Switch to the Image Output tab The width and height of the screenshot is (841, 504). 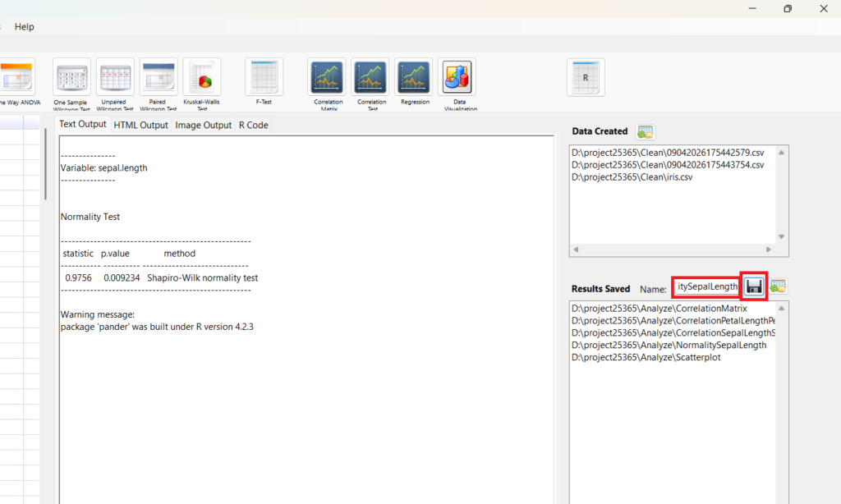[x=203, y=125]
